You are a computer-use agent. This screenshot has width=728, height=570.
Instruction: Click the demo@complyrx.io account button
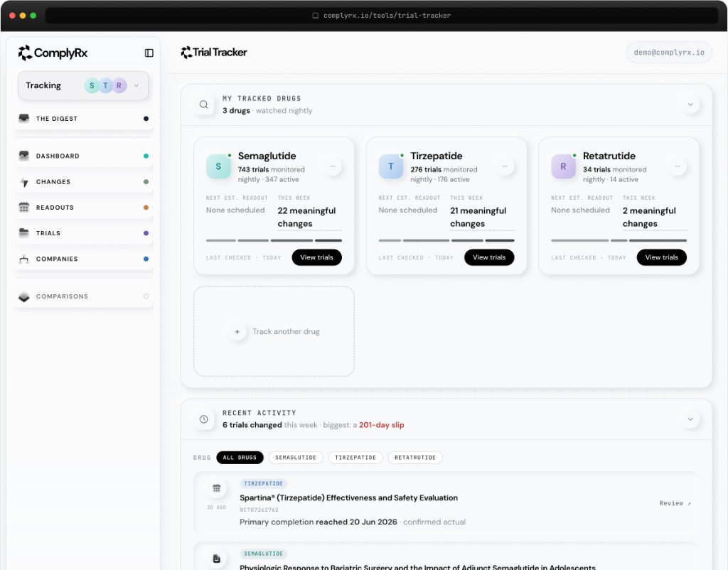tap(669, 53)
